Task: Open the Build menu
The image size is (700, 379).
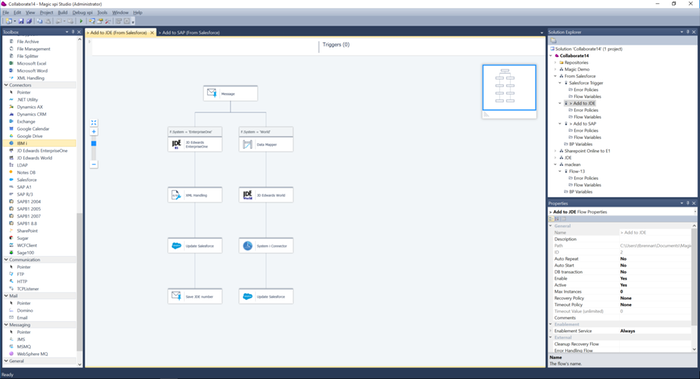Action: [62, 12]
